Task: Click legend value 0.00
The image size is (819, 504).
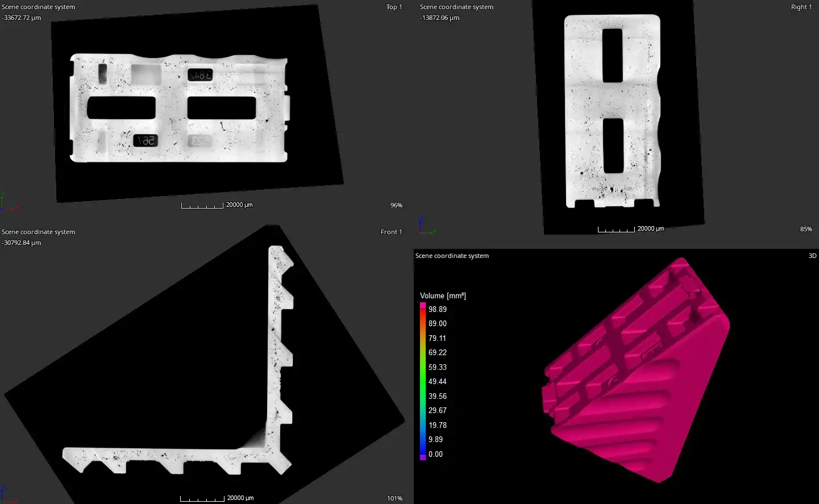Action: click(x=435, y=455)
